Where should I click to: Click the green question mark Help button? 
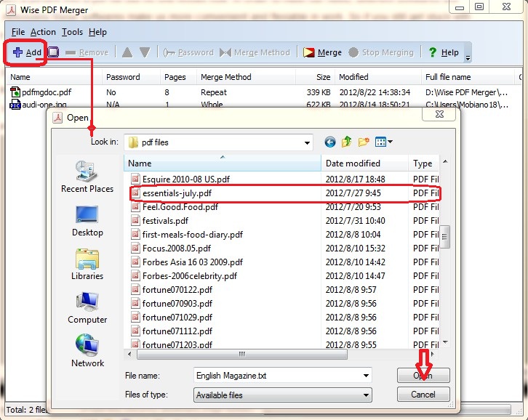point(444,52)
